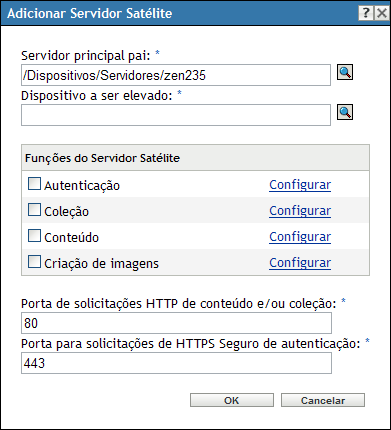Screen dimensions: 391x430
Task: Dismiss the dialog with Cancelar
Action: 323,400
